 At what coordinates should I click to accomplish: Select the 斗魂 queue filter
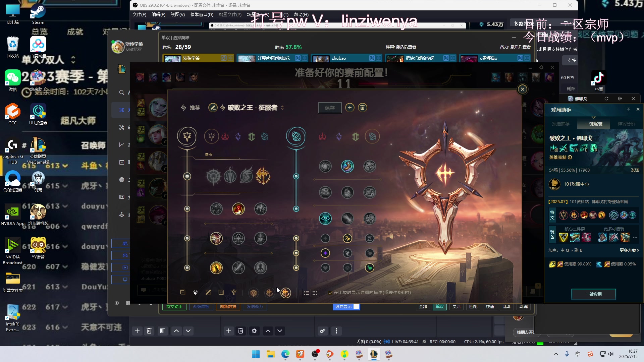(x=524, y=307)
